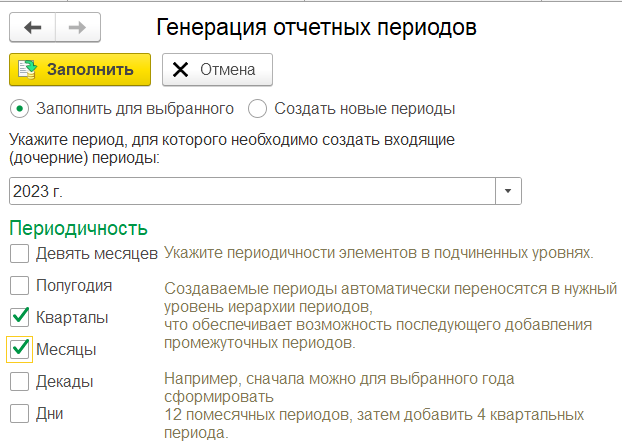Click the document icon on Заполнить button

[x=27, y=70]
